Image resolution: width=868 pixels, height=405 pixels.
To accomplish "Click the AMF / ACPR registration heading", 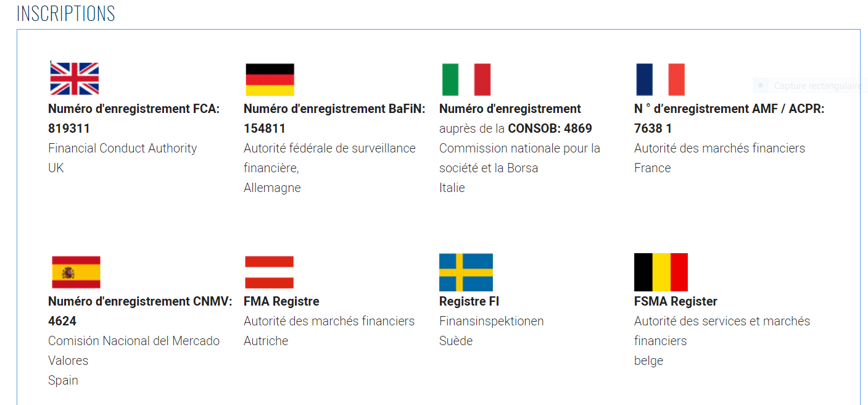I will coord(729,109).
